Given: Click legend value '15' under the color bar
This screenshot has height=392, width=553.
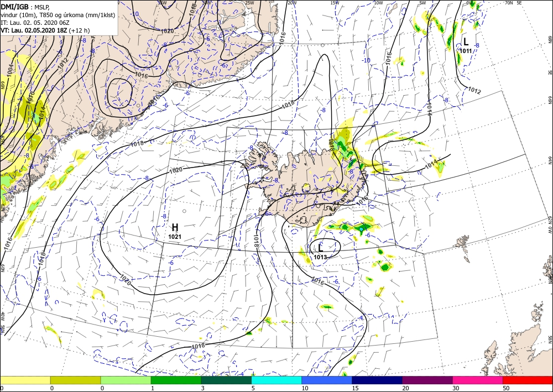Looking at the screenshot, I should [x=355, y=389].
